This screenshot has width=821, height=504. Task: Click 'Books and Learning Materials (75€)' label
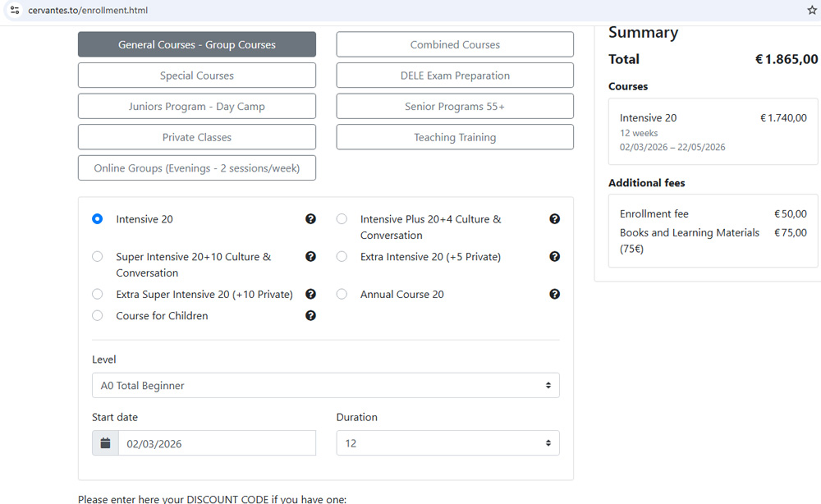[x=690, y=241]
